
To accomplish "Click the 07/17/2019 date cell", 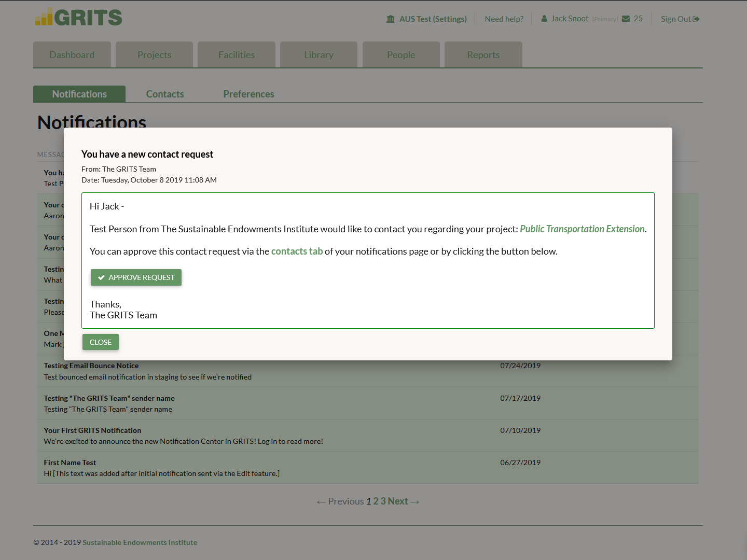I will [520, 398].
